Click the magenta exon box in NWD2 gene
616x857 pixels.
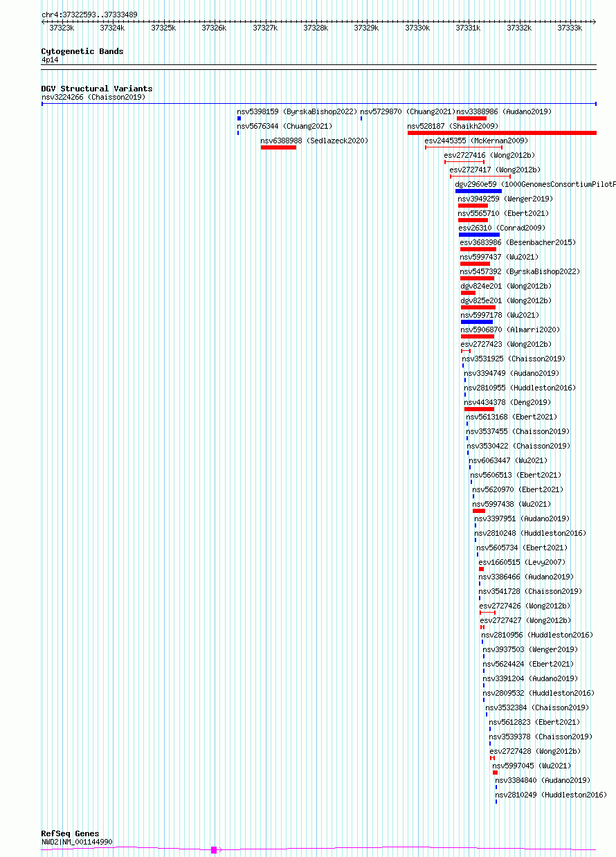pyautogui.click(x=214, y=850)
